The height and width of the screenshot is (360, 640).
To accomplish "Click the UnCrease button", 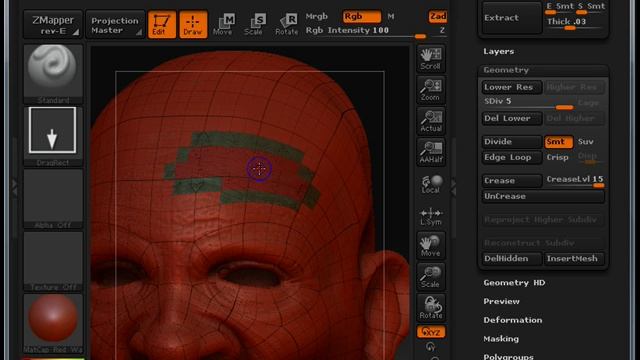I will (x=543, y=196).
